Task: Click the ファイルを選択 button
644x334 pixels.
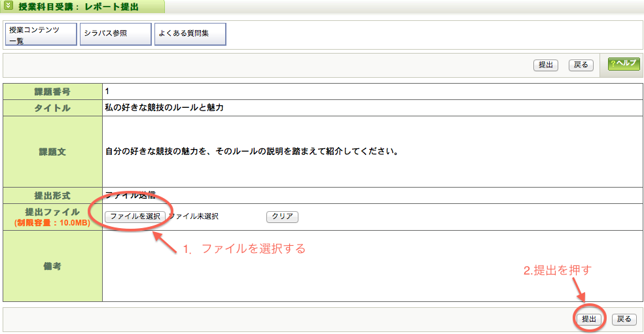Action: (x=135, y=216)
